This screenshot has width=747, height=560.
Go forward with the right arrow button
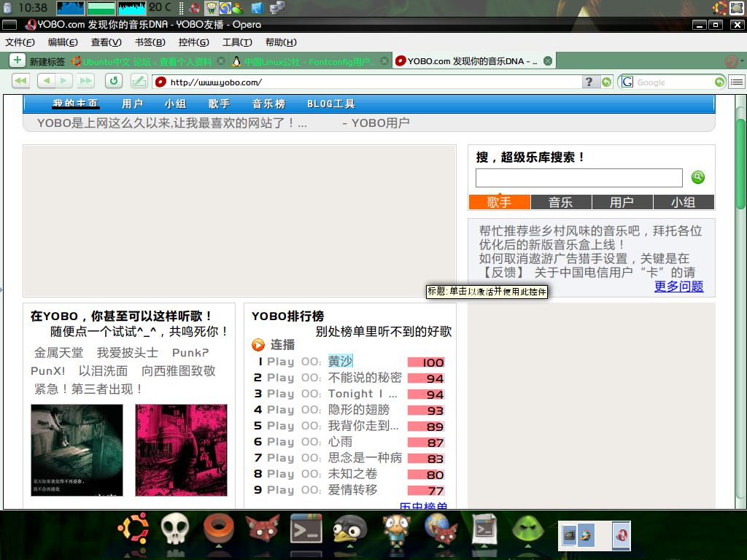tap(64, 81)
